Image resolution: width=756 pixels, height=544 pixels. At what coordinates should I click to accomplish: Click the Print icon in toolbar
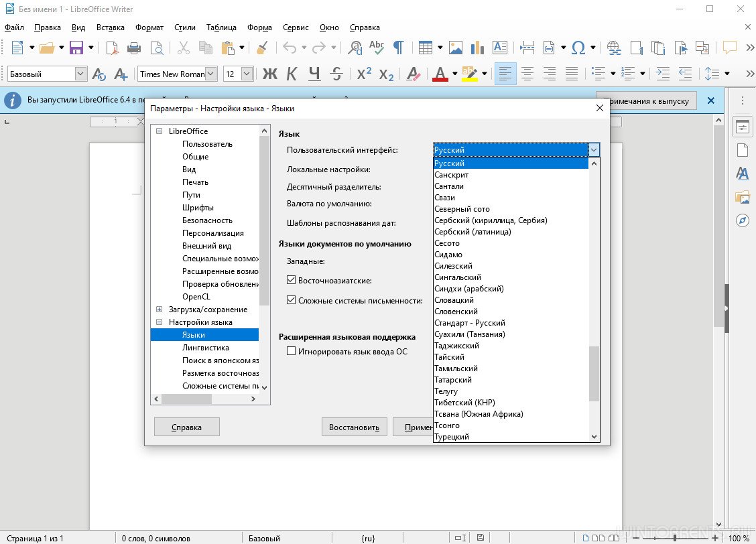[x=134, y=48]
